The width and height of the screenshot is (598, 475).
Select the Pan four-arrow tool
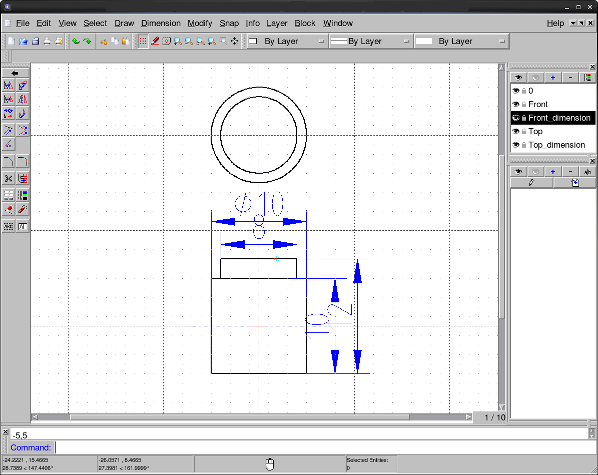click(235, 41)
